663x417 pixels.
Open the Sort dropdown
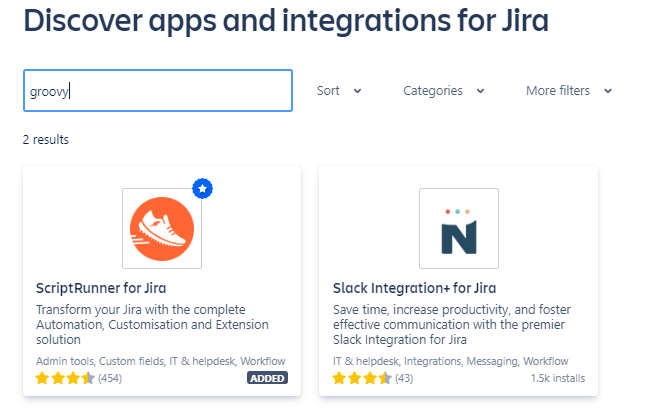(x=339, y=91)
